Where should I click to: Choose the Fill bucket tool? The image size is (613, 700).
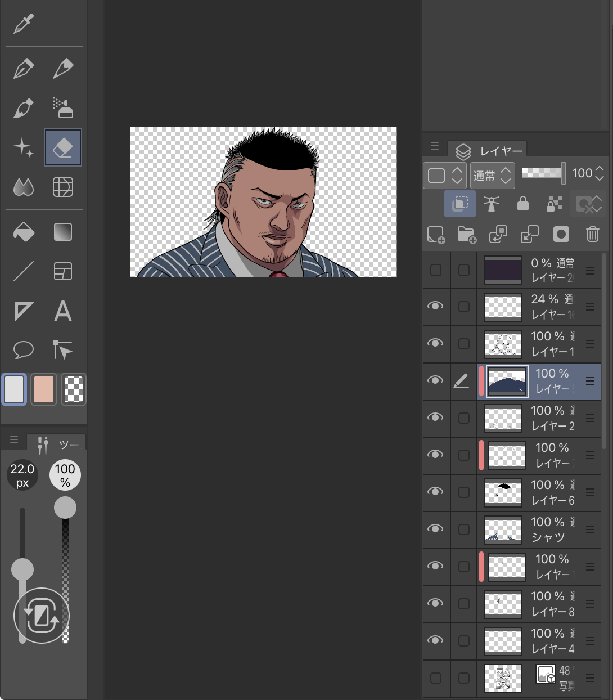point(24,232)
